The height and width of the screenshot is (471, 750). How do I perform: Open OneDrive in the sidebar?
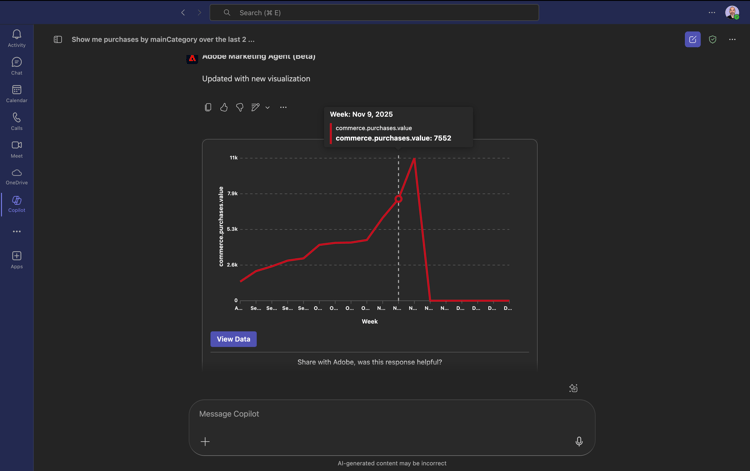click(17, 176)
